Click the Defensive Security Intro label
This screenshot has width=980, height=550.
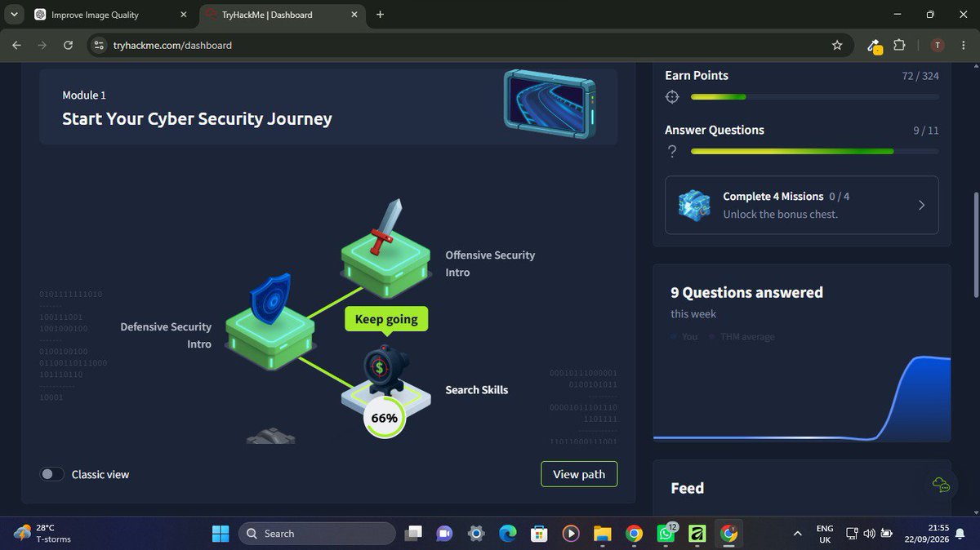coord(166,335)
